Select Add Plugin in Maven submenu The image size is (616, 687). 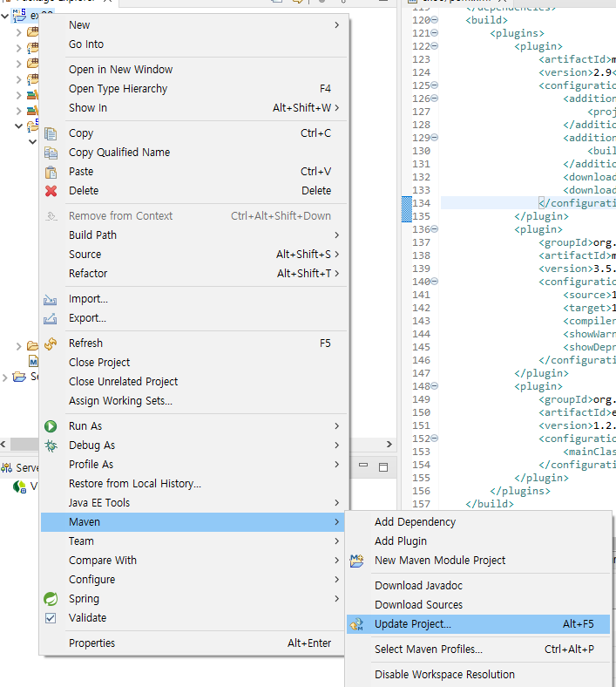tap(478, 541)
